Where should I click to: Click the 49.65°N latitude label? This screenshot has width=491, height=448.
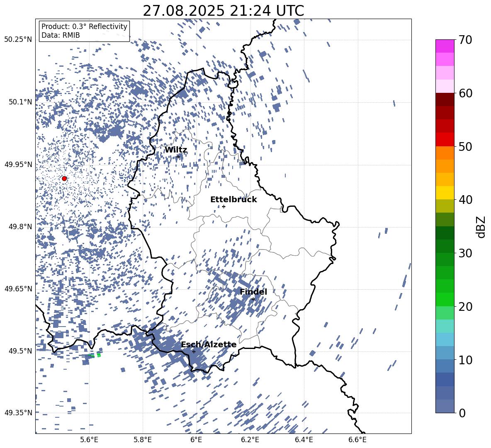pyautogui.click(x=18, y=288)
